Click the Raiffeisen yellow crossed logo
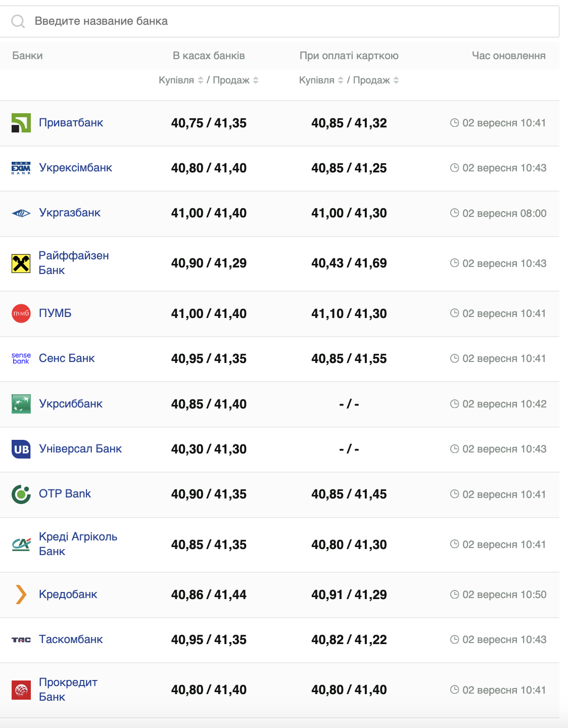Viewport: 568px width, 728px height. click(x=21, y=263)
